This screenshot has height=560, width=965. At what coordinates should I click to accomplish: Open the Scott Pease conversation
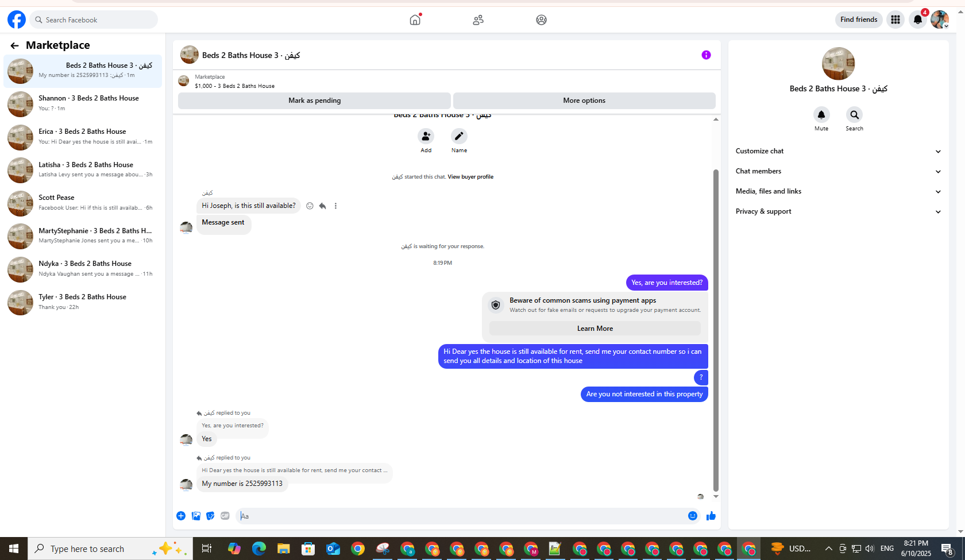coord(83,203)
